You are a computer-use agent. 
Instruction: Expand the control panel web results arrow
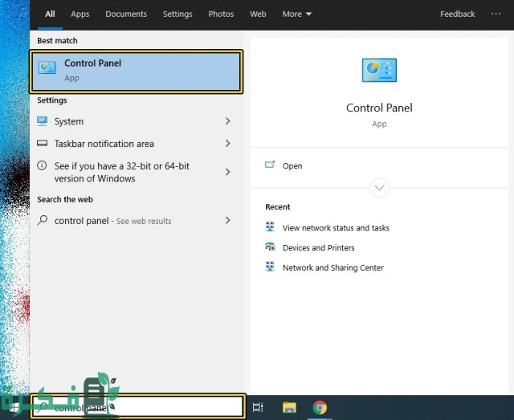(228, 221)
